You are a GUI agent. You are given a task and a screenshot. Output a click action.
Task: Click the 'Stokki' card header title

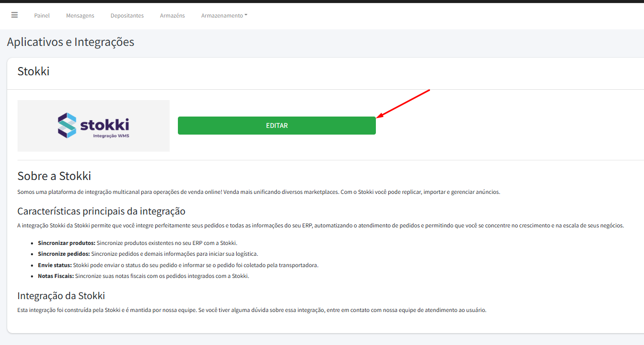coord(34,71)
